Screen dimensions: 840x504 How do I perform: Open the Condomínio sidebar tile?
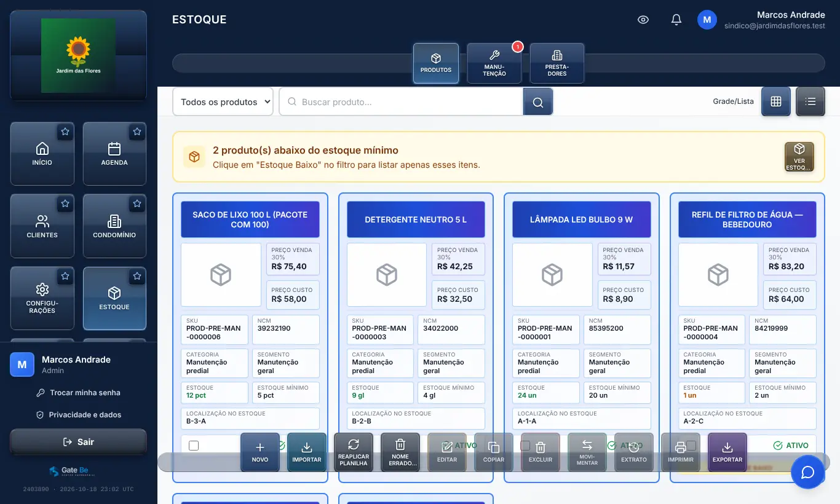tap(114, 226)
